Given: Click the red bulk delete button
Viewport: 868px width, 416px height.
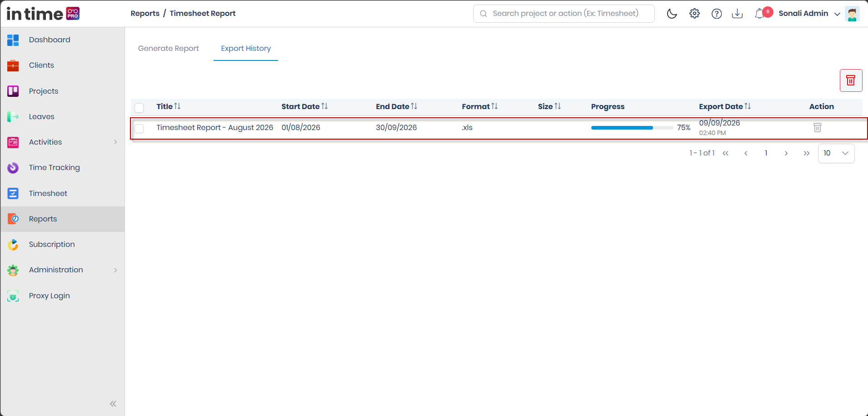Looking at the screenshot, I should click(851, 80).
